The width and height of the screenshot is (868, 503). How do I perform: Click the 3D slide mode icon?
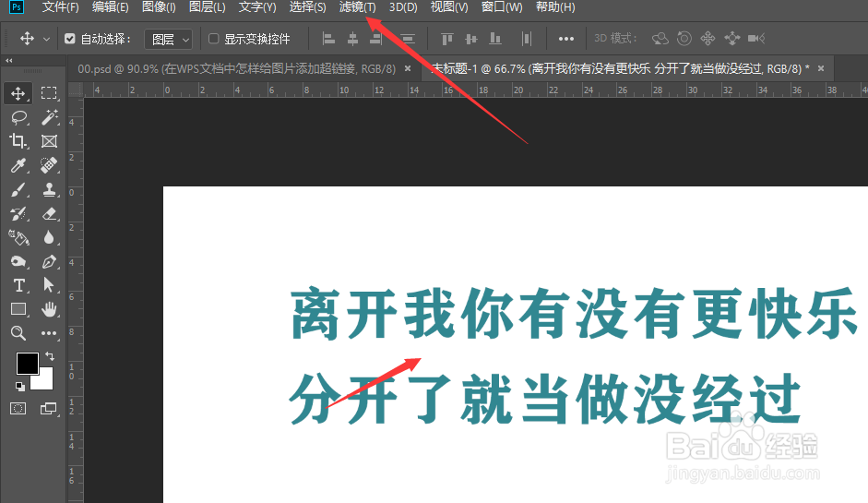coord(731,38)
